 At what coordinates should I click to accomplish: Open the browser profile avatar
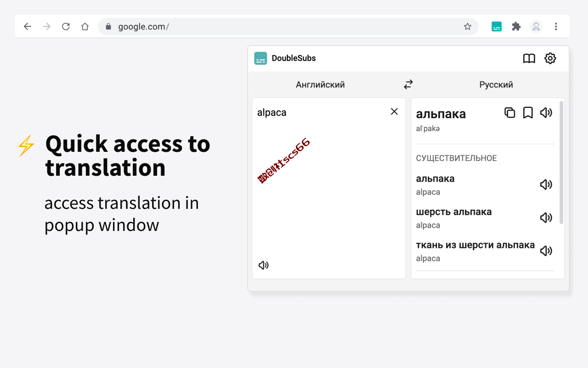536,27
